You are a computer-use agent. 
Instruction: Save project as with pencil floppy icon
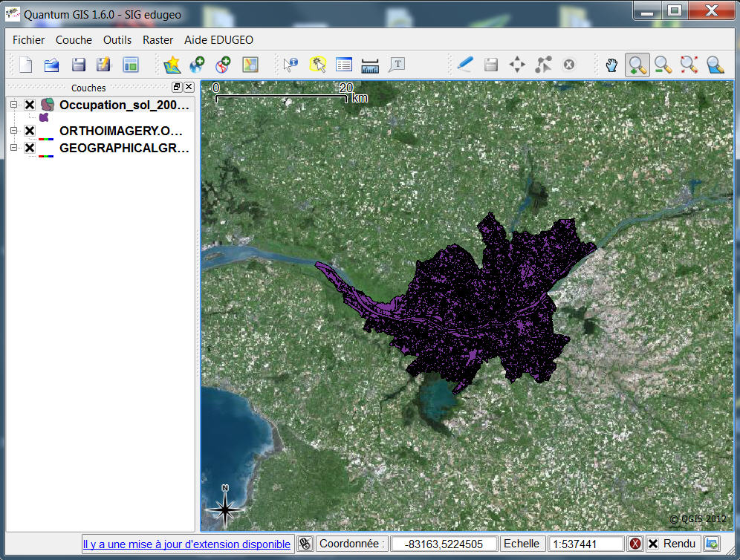[x=103, y=65]
